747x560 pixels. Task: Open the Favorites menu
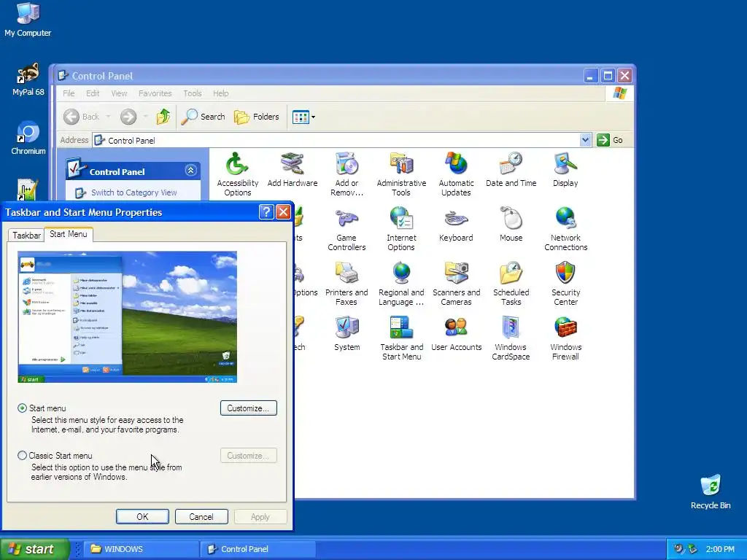155,93
